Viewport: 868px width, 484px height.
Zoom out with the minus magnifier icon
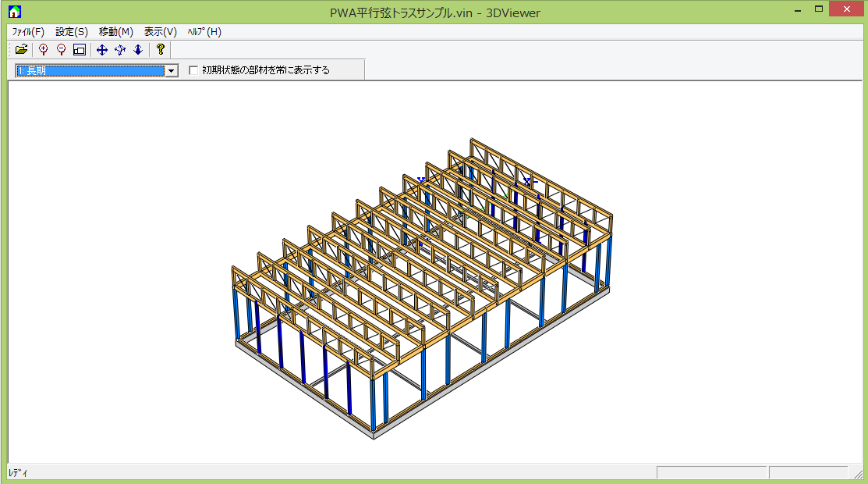(x=61, y=50)
